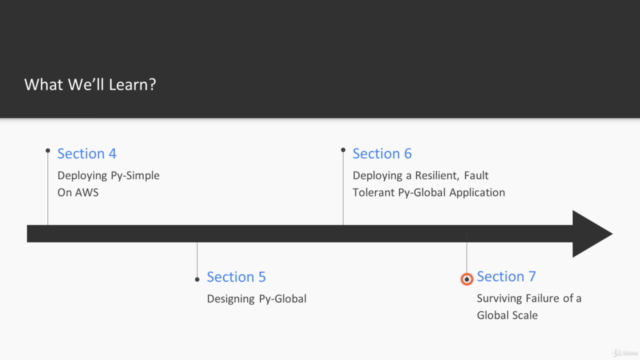Select the Section 6 heading
The image size is (640, 360).
pos(382,153)
